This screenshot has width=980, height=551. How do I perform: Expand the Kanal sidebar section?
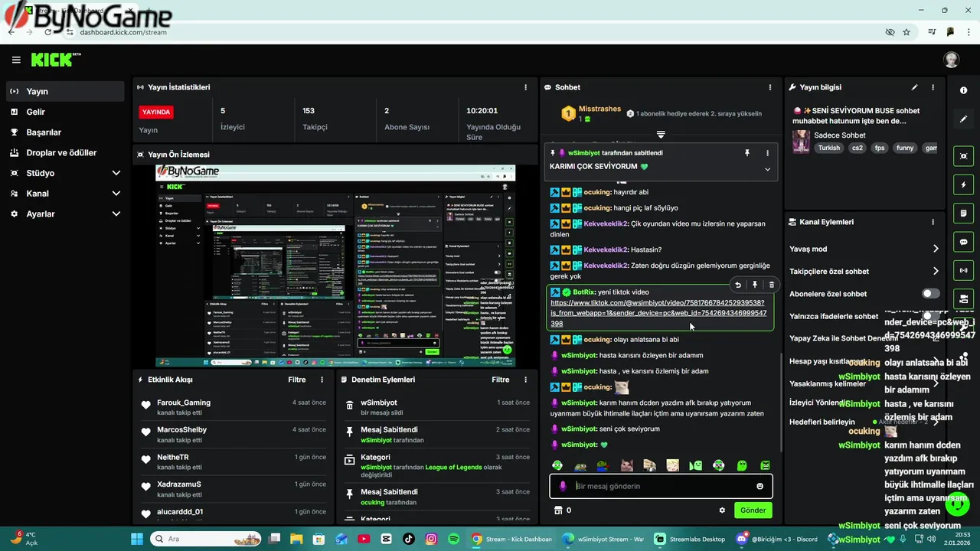click(x=116, y=194)
